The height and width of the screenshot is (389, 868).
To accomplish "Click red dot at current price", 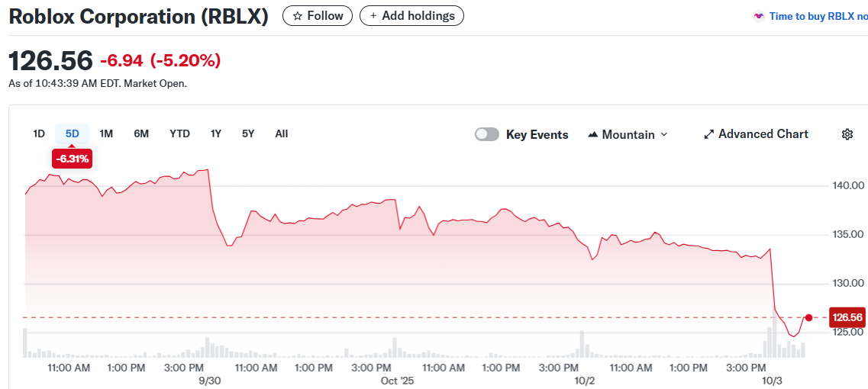I will pos(809,317).
